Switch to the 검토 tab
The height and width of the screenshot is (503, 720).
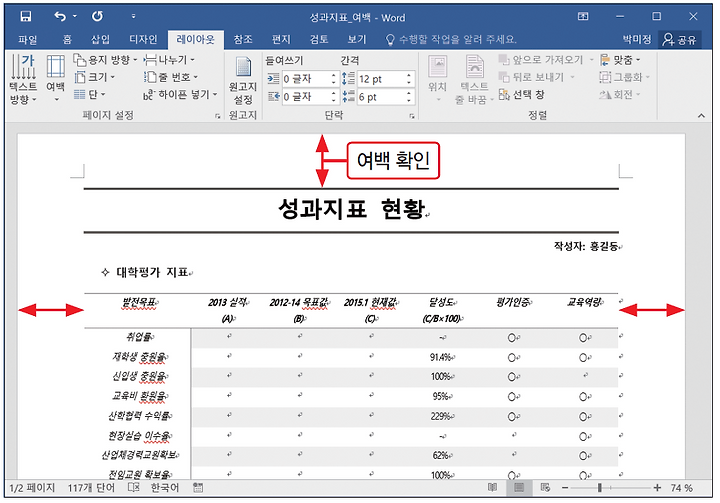319,40
